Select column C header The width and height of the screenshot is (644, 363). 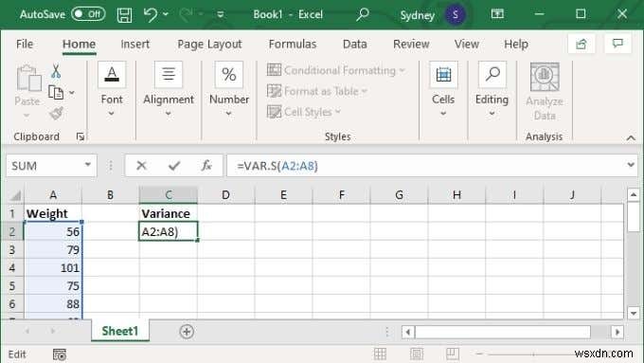[169, 195]
